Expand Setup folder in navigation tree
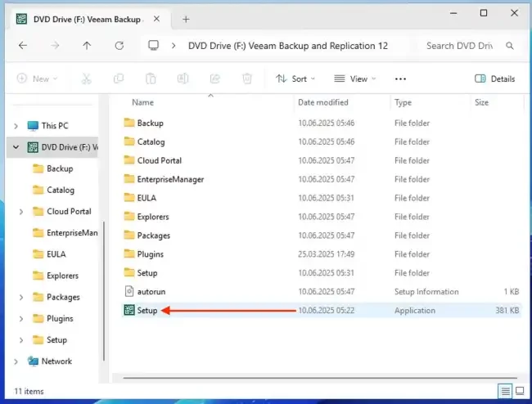The height and width of the screenshot is (404, 532). pos(21,340)
